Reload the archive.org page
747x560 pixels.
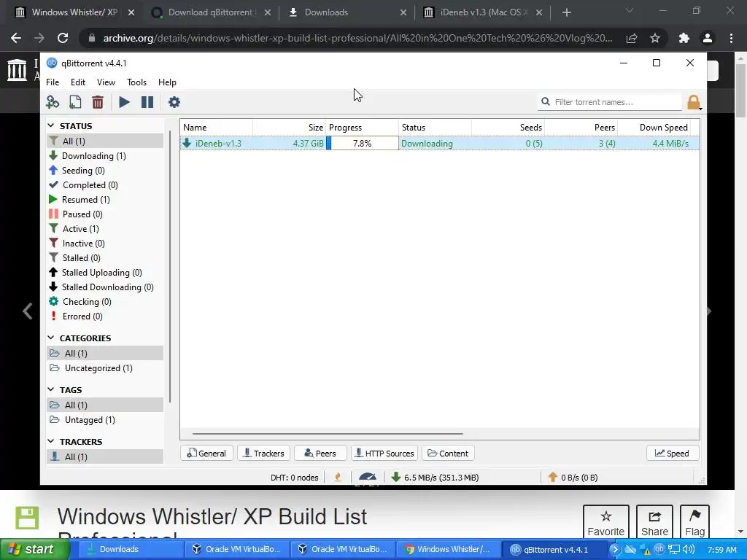tap(63, 38)
